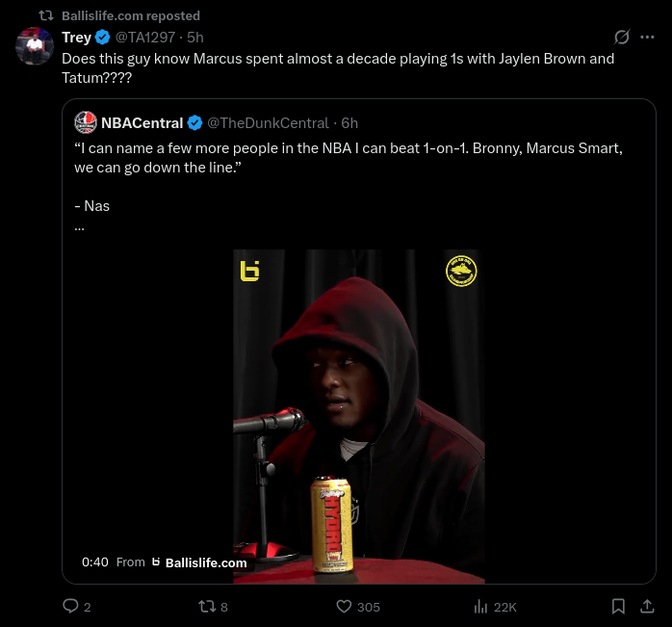Click the Ballislife.com reposted label
This screenshot has width=672, height=627.
[x=131, y=15]
